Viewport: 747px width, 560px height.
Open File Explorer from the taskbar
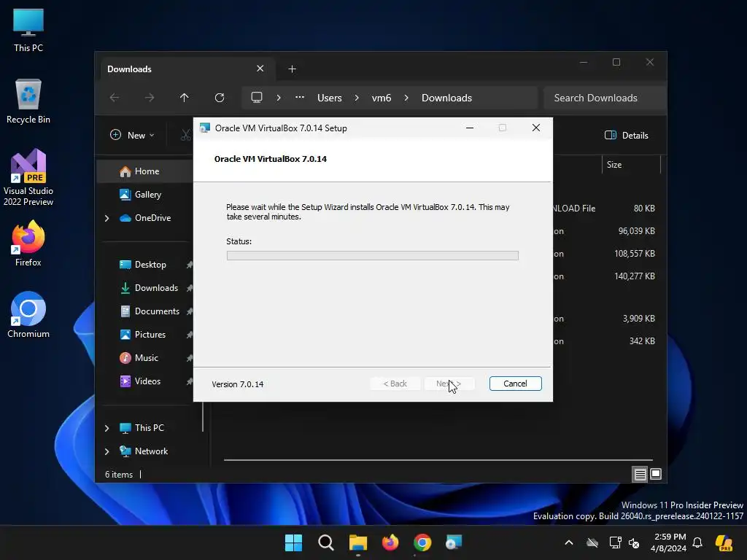click(x=358, y=542)
